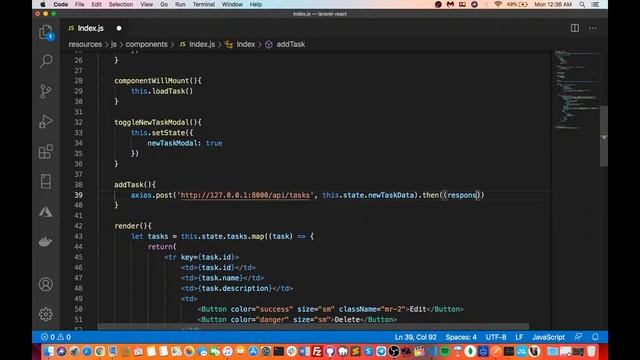Click componentWillMount on line 28
Image resolution: width=640 pixels, height=360 pixels.
pyautogui.click(x=151, y=81)
